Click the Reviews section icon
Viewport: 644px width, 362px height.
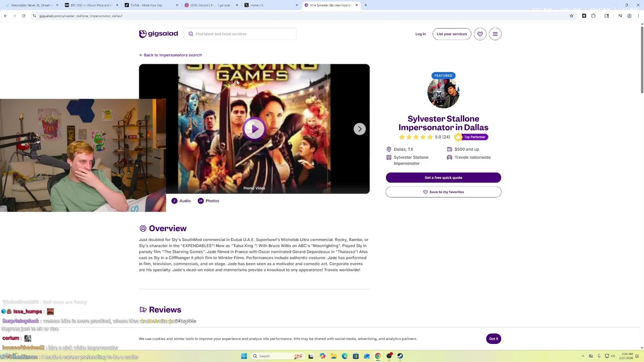(143, 310)
